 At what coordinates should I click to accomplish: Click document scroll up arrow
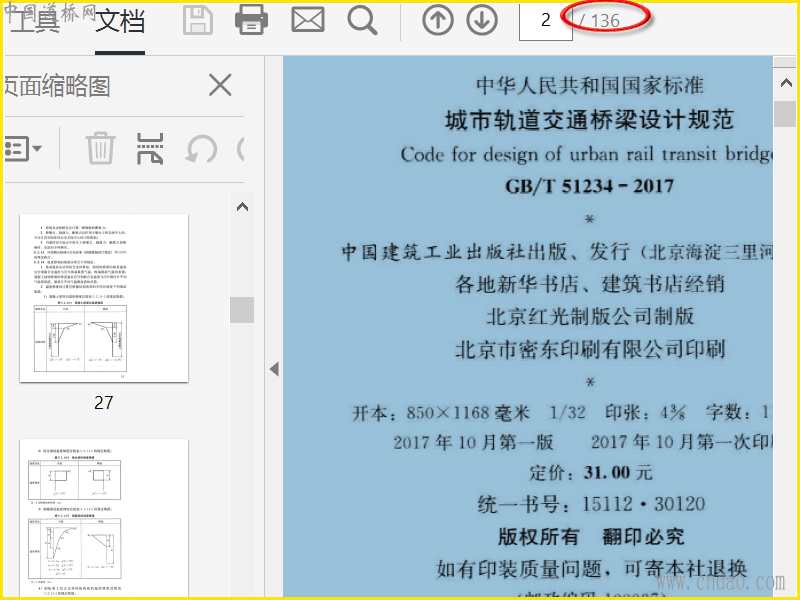coord(786,83)
